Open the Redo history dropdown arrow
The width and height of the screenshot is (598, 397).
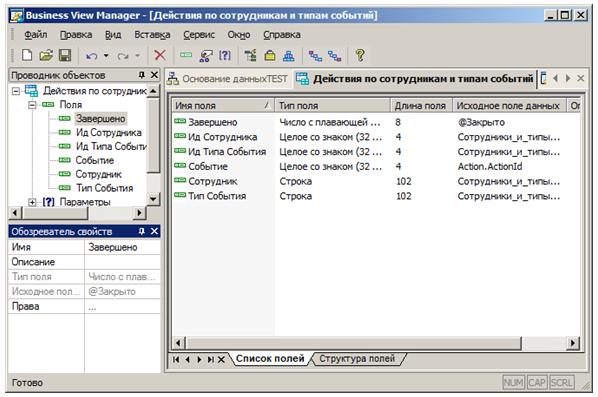137,56
